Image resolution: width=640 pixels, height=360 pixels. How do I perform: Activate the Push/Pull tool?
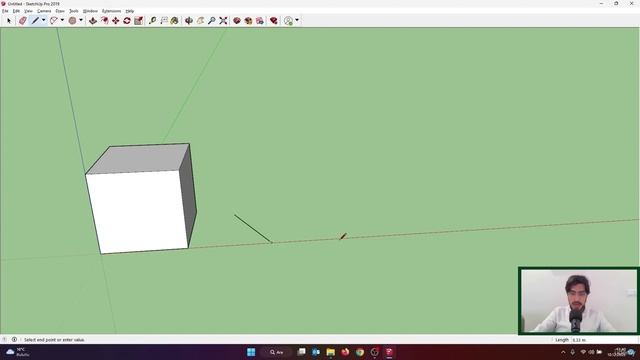pos(93,20)
